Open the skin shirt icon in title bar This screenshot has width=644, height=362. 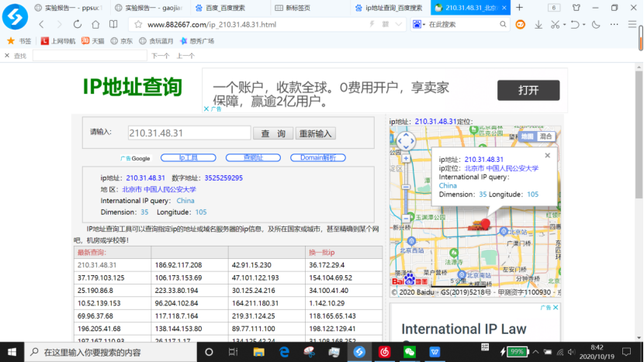(576, 8)
